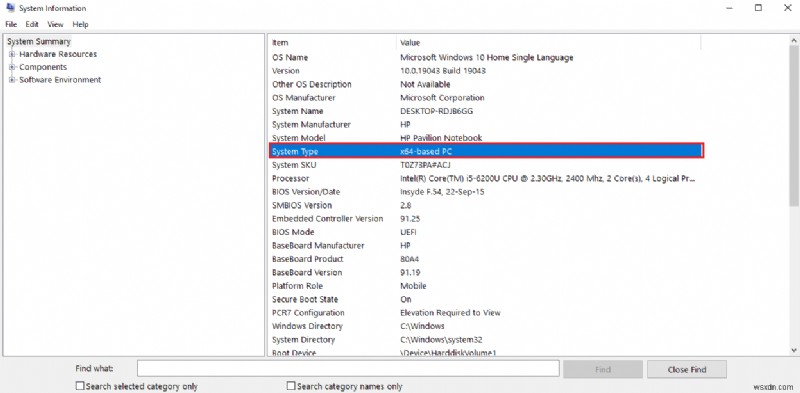800x393 pixels.
Task: Select the OS Manufacturer row
Action: [485, 97]
